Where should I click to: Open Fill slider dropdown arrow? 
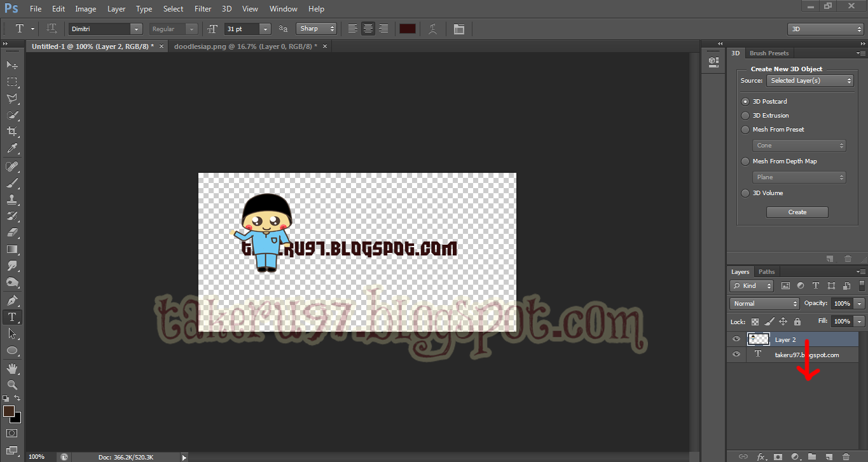point(860,322)
